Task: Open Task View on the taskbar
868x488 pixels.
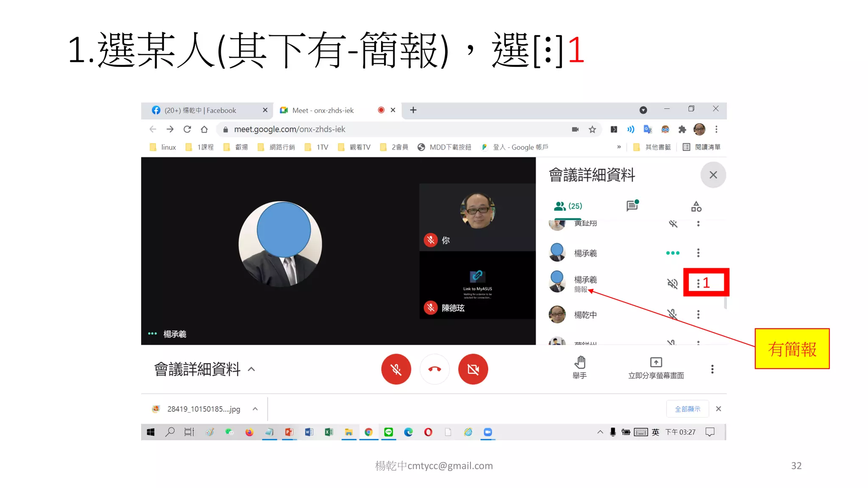Action: pyautogui.click(x=189, y=432)
